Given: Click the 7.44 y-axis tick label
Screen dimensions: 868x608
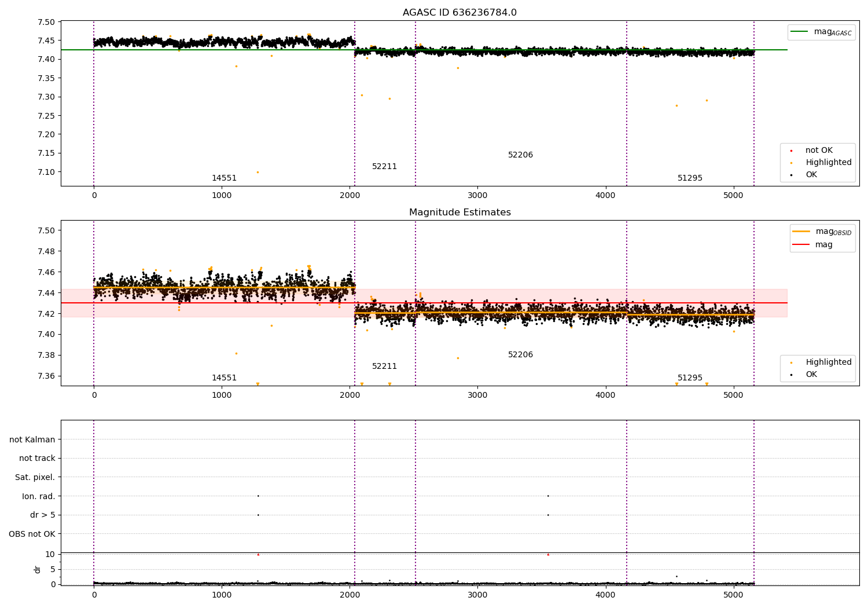Looking at the screenshot, I should tap(46, 293).
